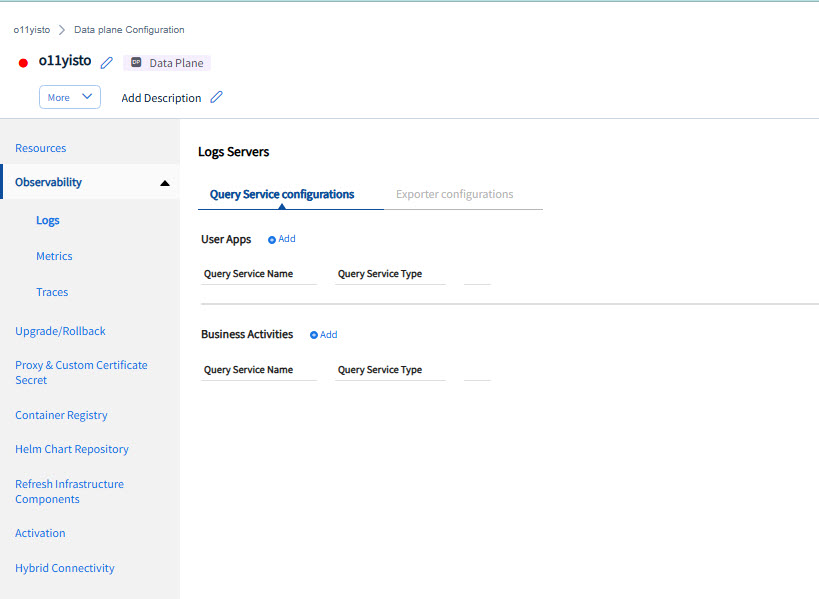Navigate to o11yisto breadcrumb
The height and width of the screenshot is (599, 819).
point(31,30)
